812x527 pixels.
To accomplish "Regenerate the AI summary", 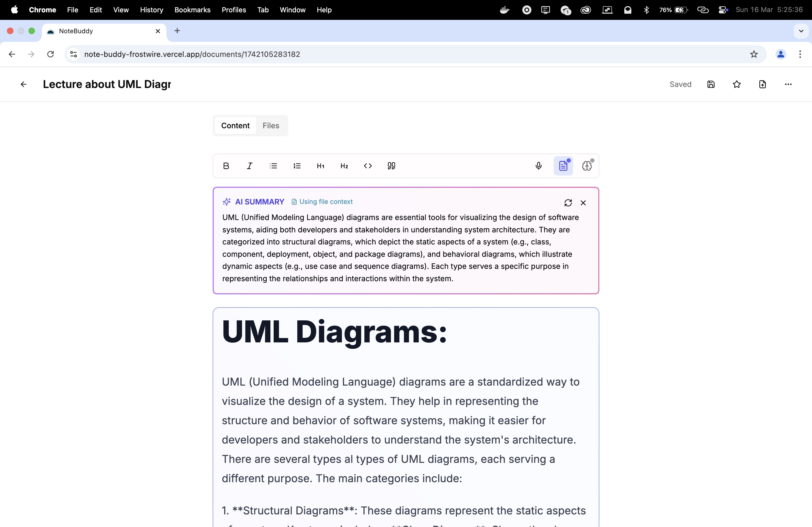I will [x=568, y=203].
